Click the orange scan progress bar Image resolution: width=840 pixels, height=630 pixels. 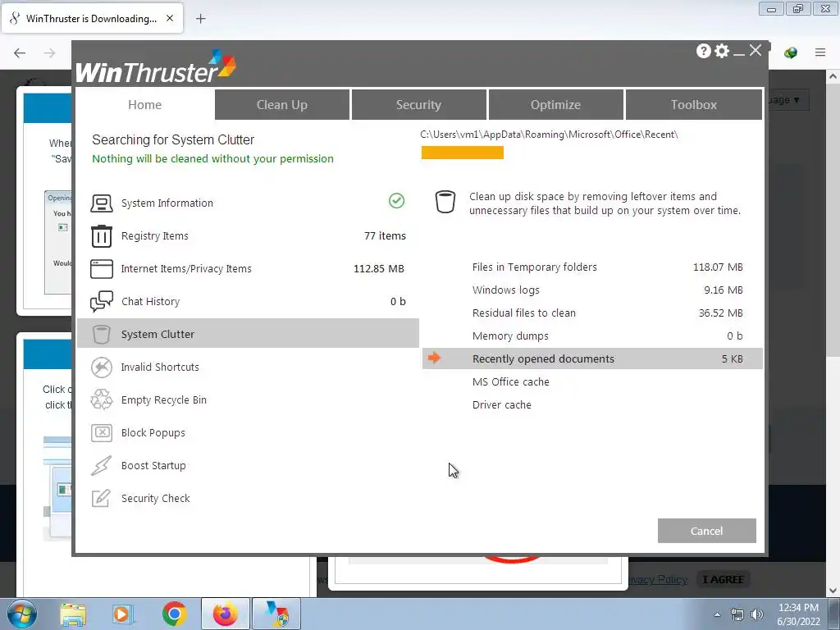(x=463, y=153)
